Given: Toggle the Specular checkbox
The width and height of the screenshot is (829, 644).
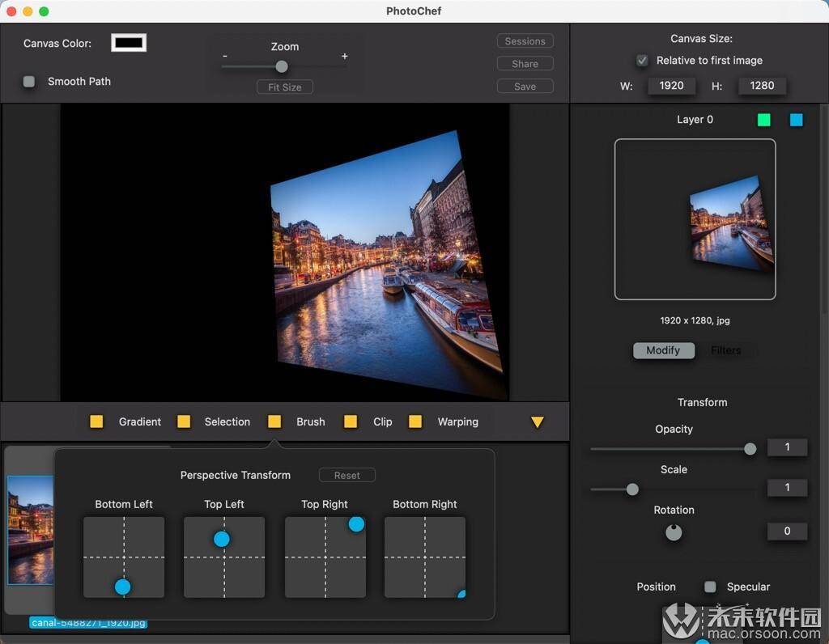Looking at the screenshot, I should [710, 587].
